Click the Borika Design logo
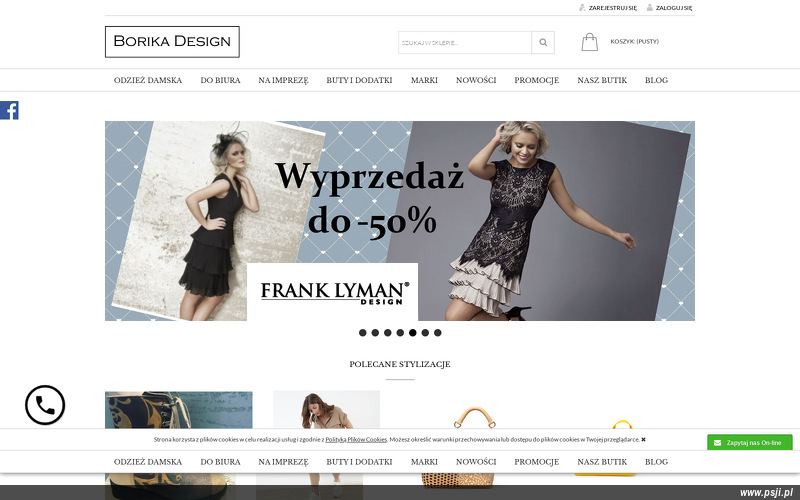This screenshot has height=500, width=800. (172, 42)
